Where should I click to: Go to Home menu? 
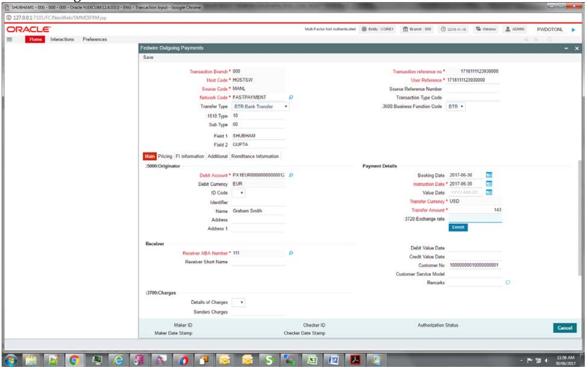coord(35,39)
